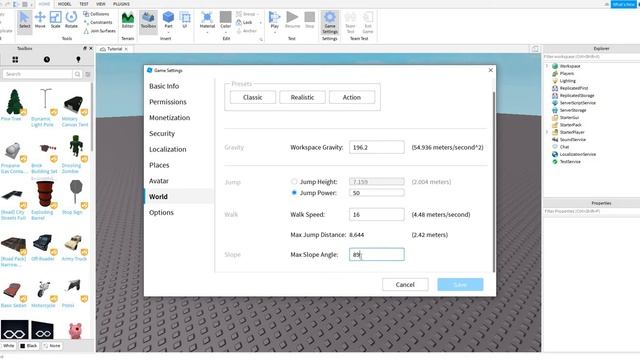This screenshot has width=640, height=360.
Task: Select the Jump Height radio button
Action: click(x=294, y=182)
